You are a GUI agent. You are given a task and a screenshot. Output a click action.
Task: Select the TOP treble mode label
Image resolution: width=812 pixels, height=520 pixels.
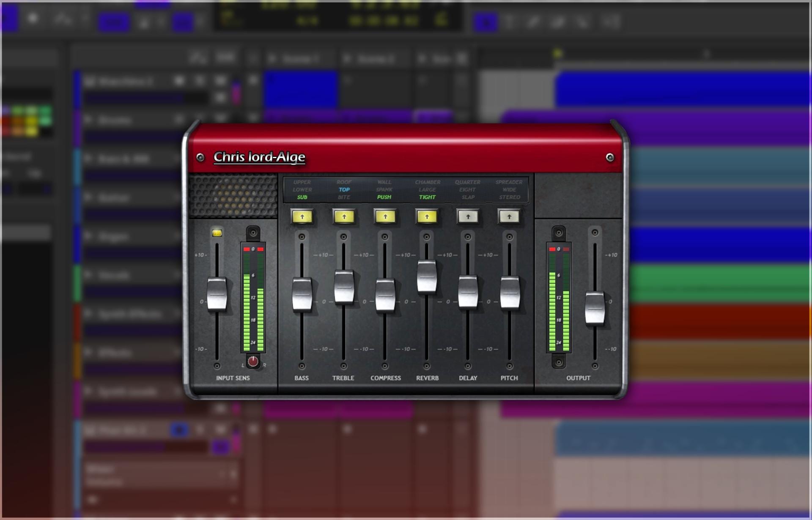pos(344,189)
